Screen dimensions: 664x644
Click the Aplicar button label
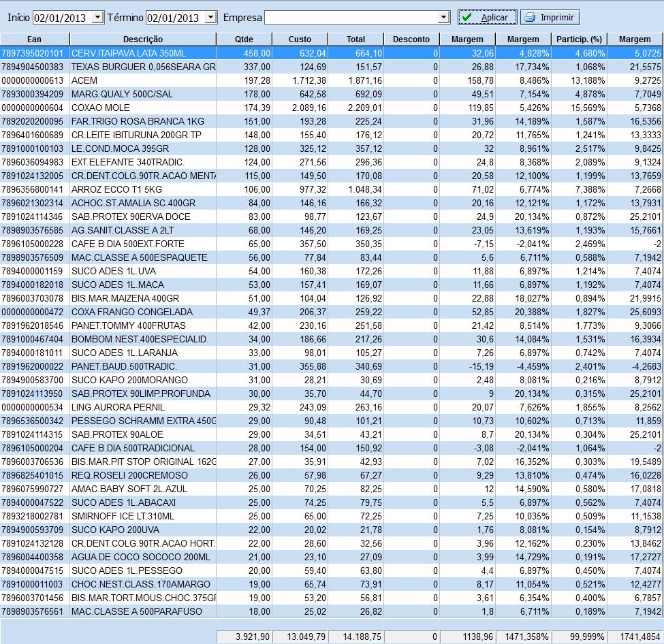pyautogui.click(x=494, y=18)
